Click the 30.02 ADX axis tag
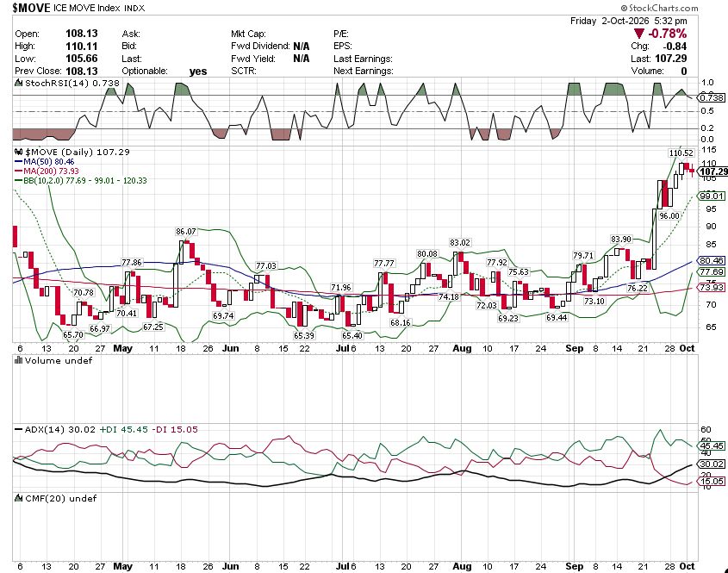The width and height of the screenshot is (728, 573). 712,464
